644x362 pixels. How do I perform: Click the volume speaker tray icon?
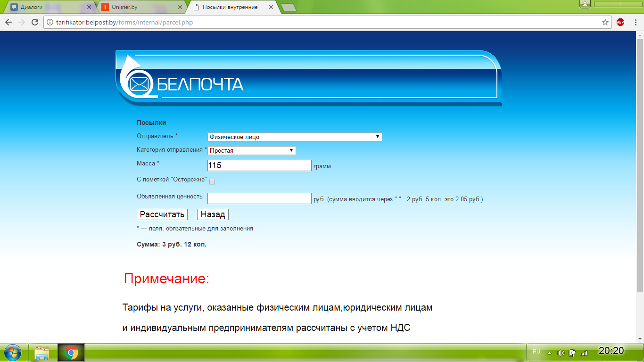(x=561, y=353)
